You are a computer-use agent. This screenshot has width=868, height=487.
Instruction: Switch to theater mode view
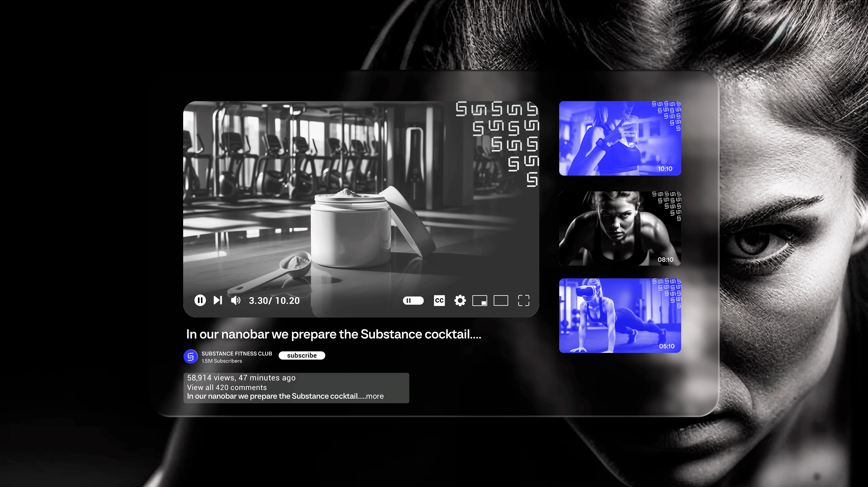501,300
